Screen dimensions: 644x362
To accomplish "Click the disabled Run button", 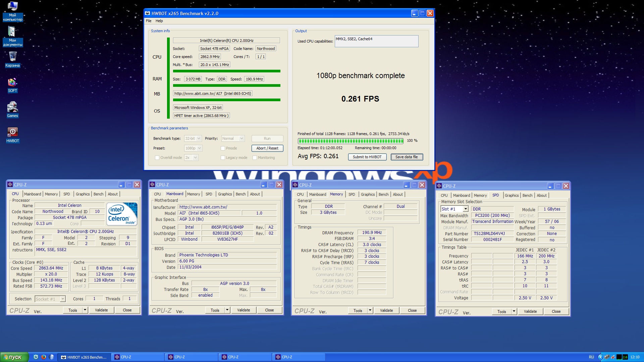I will 267,138.
